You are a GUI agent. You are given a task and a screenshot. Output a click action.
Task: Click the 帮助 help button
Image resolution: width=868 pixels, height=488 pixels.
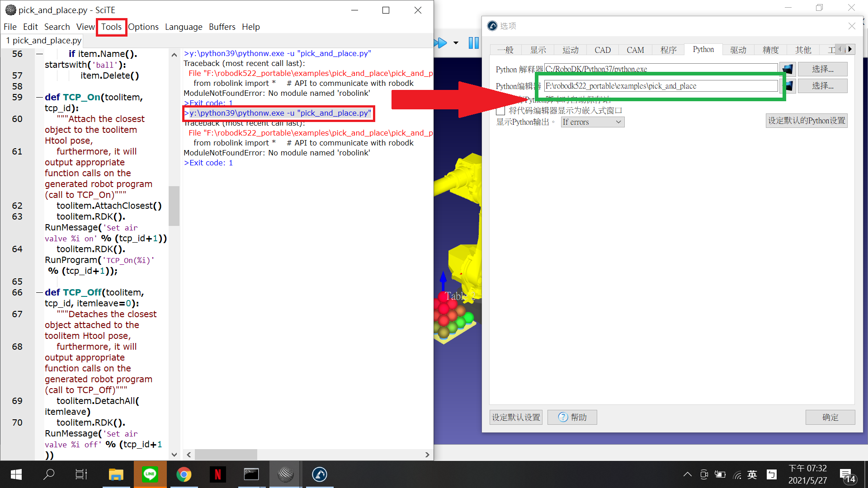tap(572, 417)
